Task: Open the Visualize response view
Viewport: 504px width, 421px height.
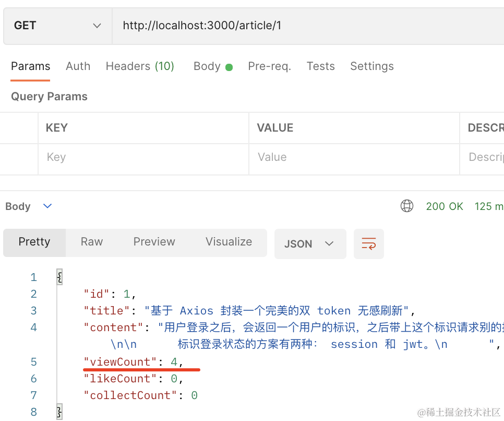Action: pyautogui.click(x=229, y=242)
